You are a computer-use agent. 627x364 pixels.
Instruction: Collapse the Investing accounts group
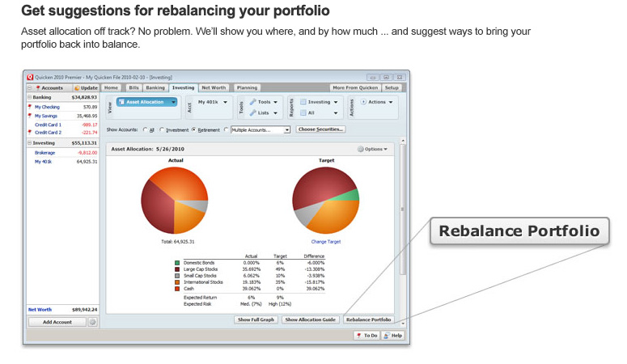coord(30,143)
